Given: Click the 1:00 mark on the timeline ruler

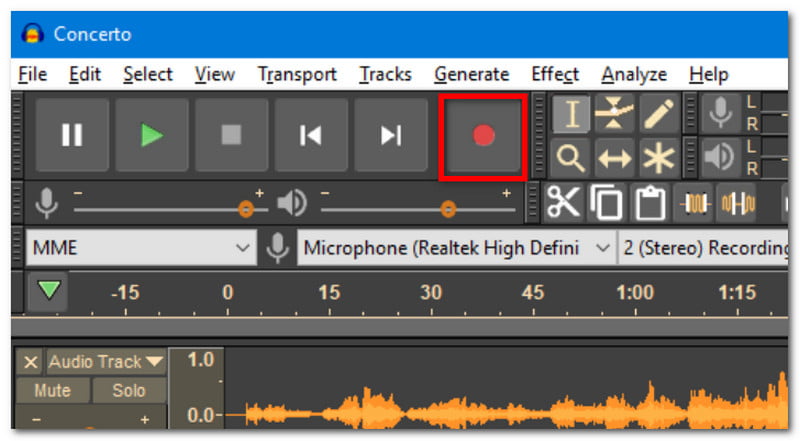Looking at the screenshot, I should [635, 292].
